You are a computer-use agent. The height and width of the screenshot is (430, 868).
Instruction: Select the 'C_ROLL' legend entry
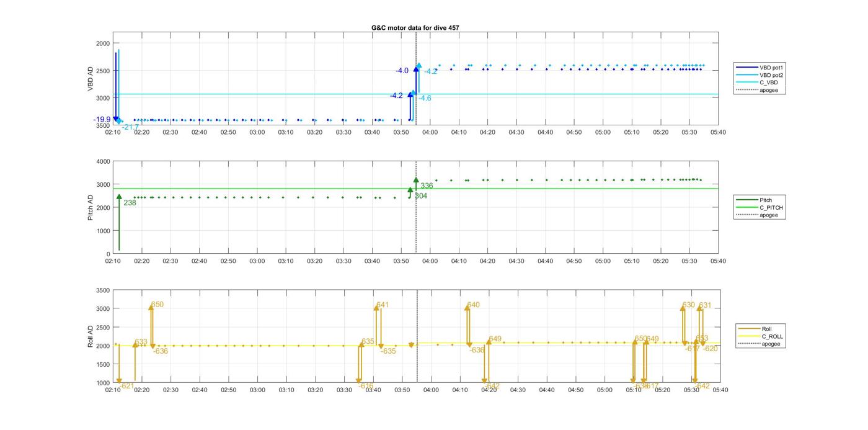tap(762, 336)
